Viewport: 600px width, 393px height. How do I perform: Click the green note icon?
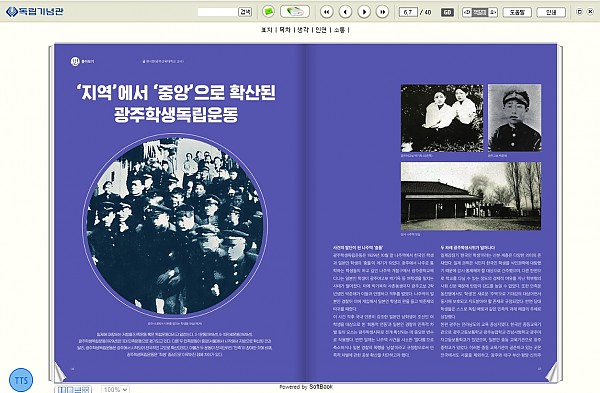point(269,11)
